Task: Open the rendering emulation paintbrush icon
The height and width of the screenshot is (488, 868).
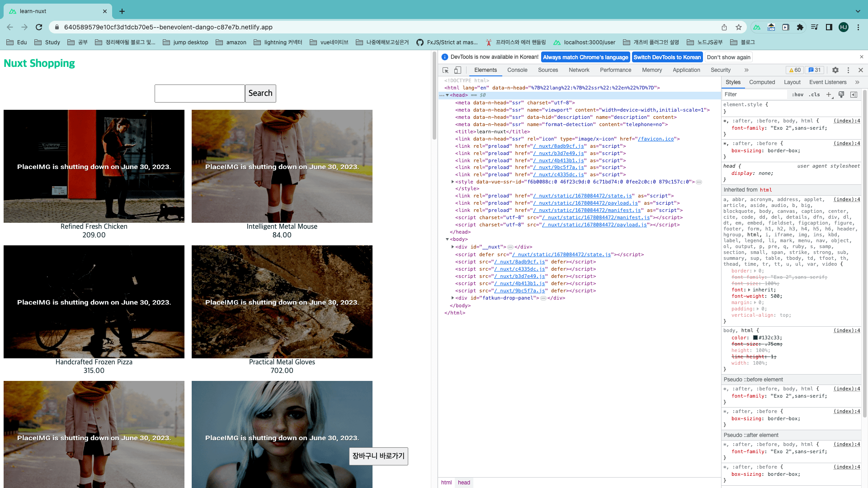Action: (841, 94)
